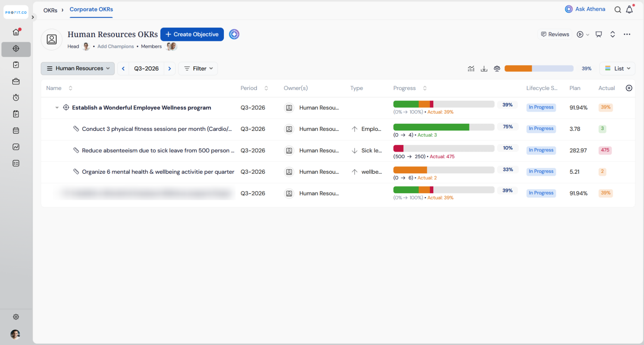Image resolution: width=644 pixels, height=345 pixels.
Task: Click the presentation screen icon near Reviews
Action: 599,34
